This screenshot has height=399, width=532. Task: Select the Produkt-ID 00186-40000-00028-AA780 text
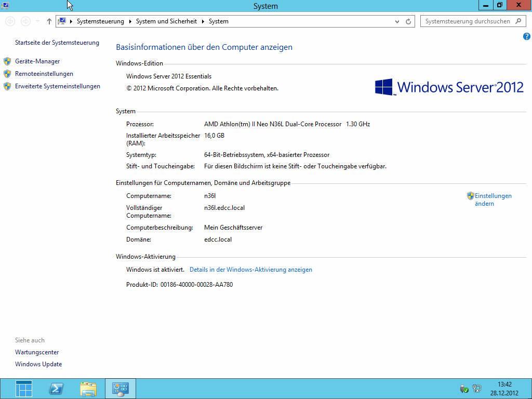[x=179, y=284]
